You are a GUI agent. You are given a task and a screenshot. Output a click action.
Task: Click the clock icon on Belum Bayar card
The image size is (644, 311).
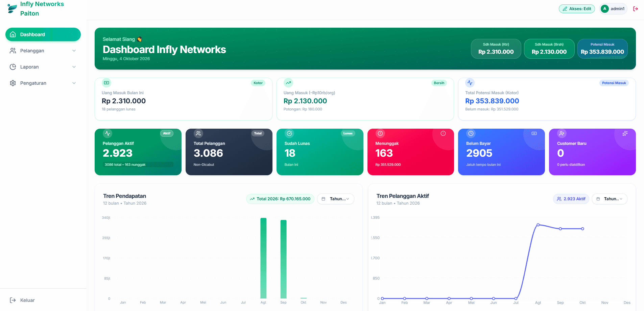point(471,133)
